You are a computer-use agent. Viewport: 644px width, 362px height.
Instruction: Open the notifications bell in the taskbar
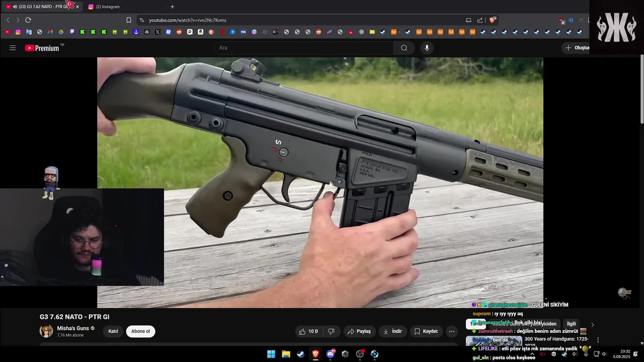coord(636,354)
